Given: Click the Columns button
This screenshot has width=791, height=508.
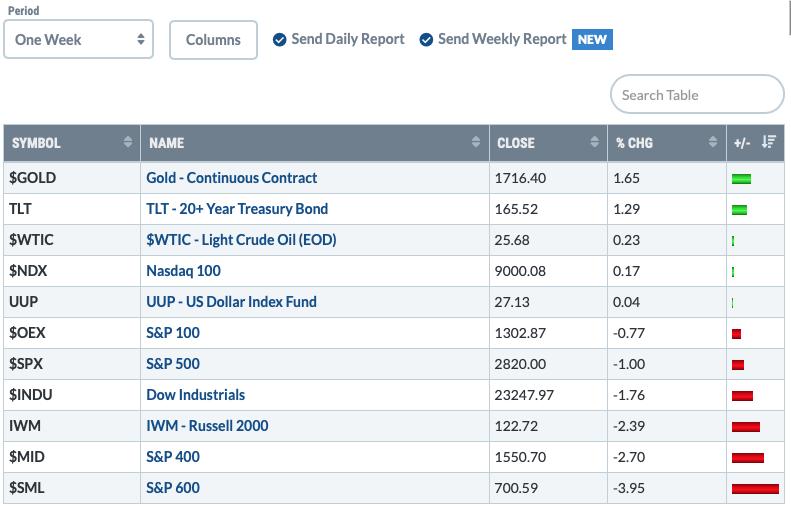Looking at the screenshot, I should pyautogui.click(x=213, y=40).
